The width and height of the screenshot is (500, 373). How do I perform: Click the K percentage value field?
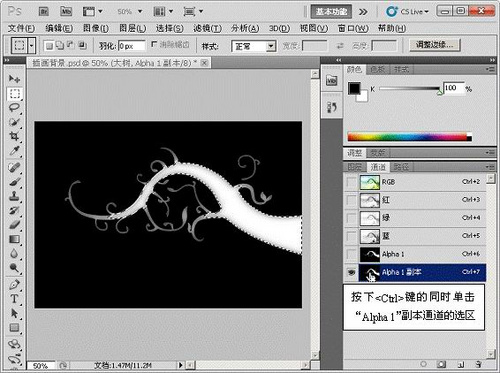(453, 88)
